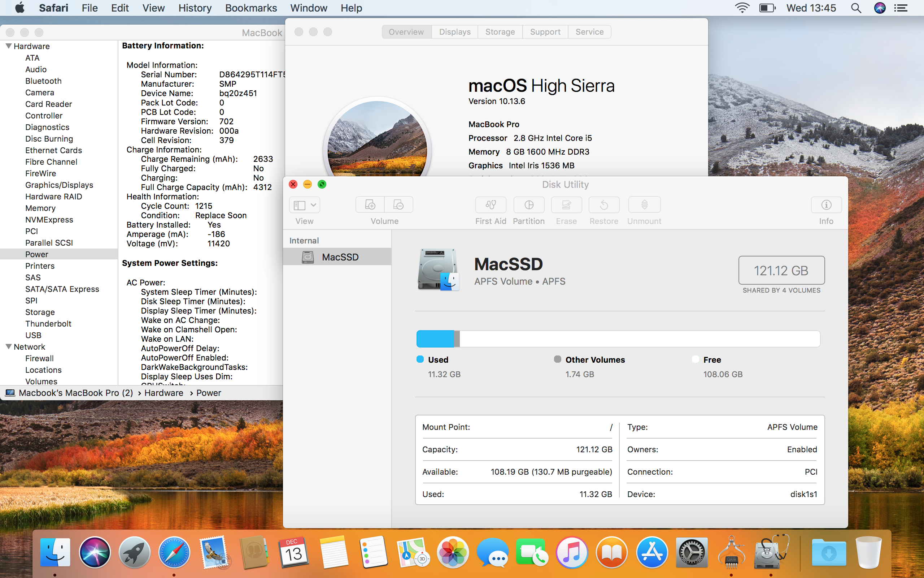Image resolution: width=924 pixels, height=578 pixels.
Task: Open System Preferences from the Dock
Action: click(x=692, y=552)
